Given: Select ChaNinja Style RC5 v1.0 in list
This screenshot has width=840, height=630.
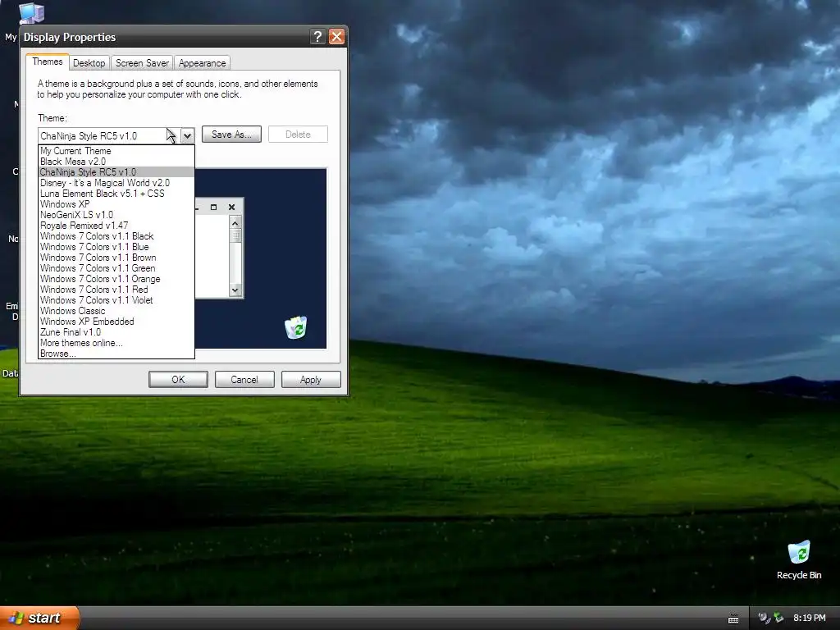Looking at the screenshot, I should 116,172.
